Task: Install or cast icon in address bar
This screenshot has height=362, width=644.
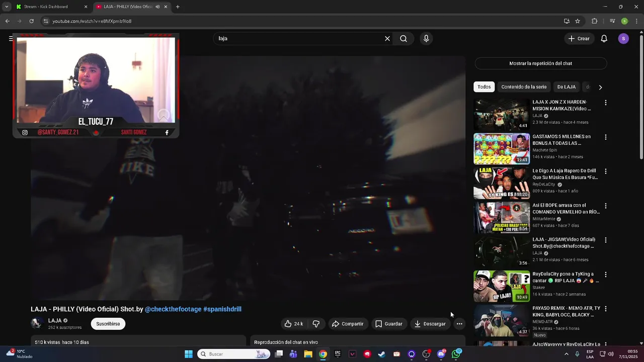Action: click(x=567, y=21)
